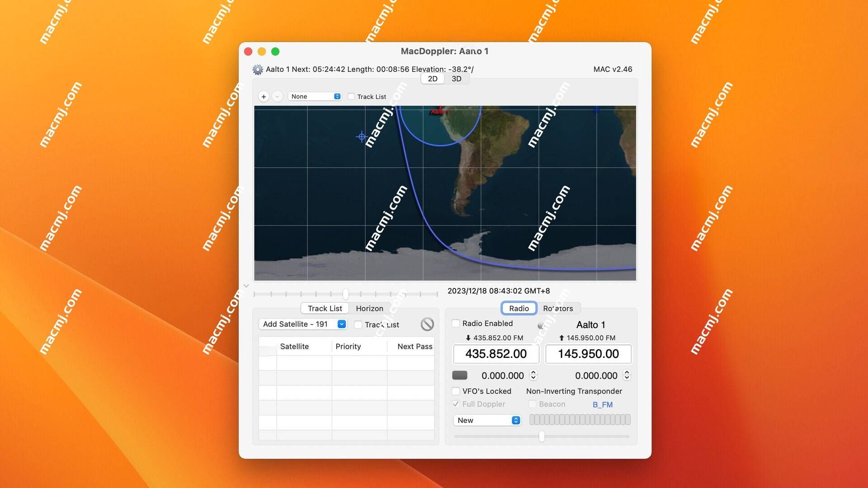Open the Add Satellite - 191 dropdown

pos(302,324)
